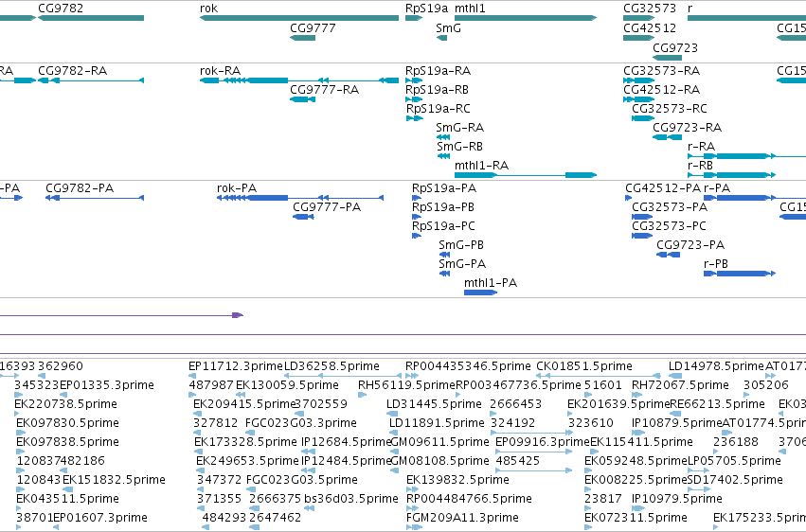Image resolution: width=806 pixels, height=532 pixels.
Task: Click the LD31445.5prime EST label
Action: 434,404
